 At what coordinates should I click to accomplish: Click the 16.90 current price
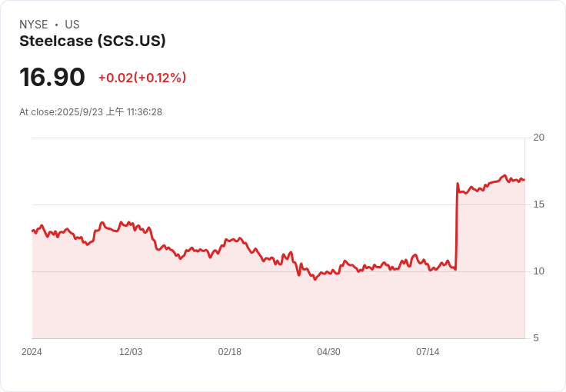pos(52,78)
